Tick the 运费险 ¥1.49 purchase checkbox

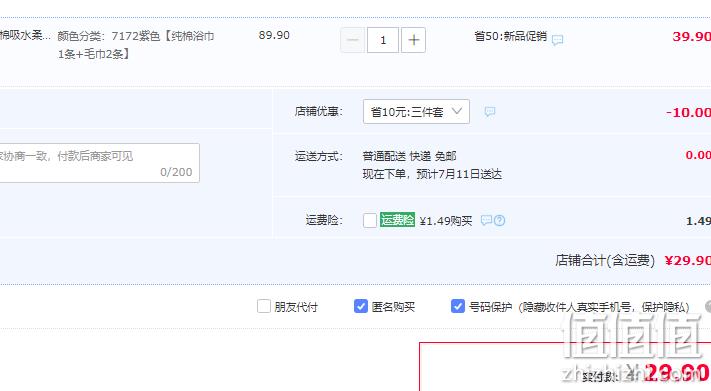click(370, 220)
